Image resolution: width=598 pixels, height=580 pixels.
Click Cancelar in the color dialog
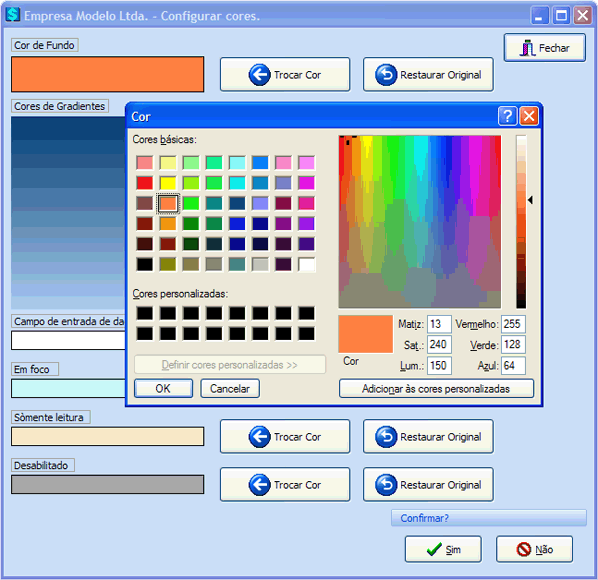[230, 389]
